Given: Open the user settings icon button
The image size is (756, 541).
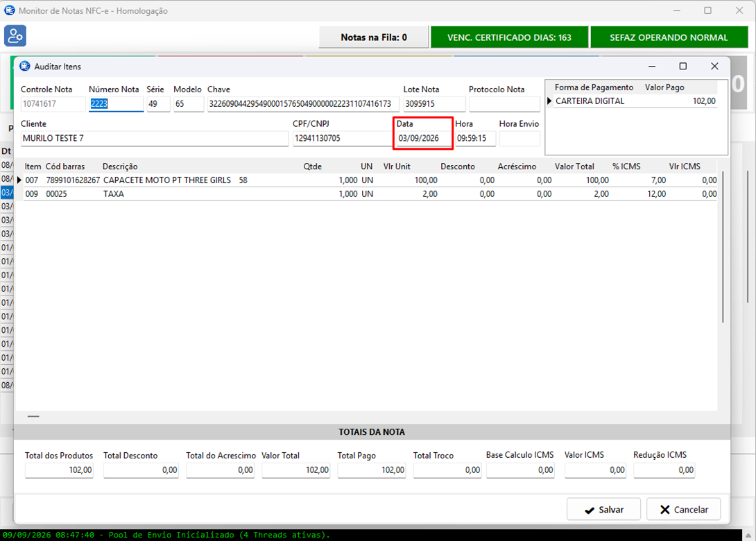Looking at the screenshot, I should pos(15,36).
